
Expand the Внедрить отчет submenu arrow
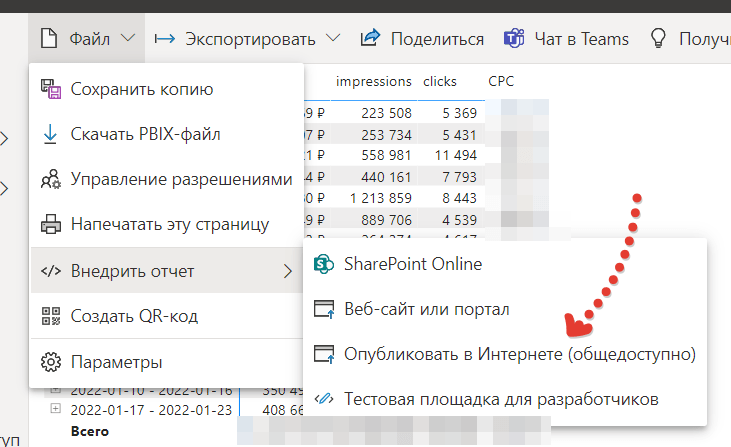click(x=288, y=271)
